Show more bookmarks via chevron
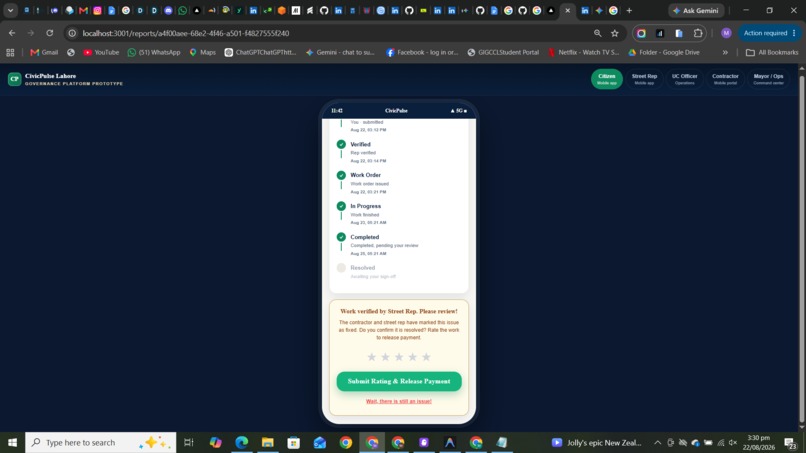This screenshot has height=453, width=806. [x=725, y=52]
